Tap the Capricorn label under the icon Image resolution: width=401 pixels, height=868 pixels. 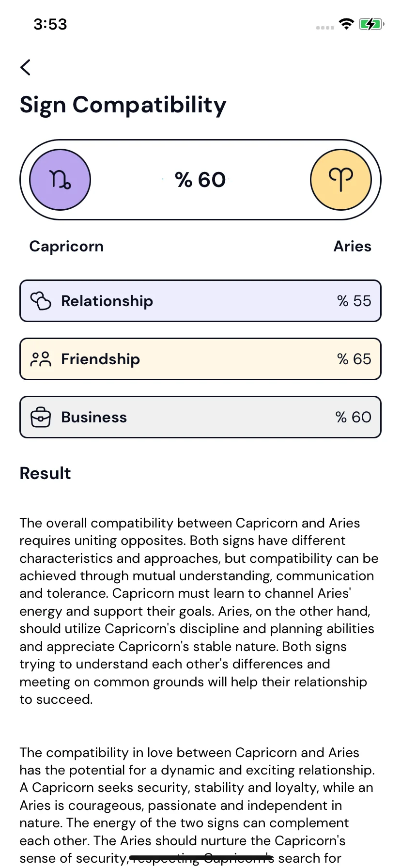[x=66, y=247]
